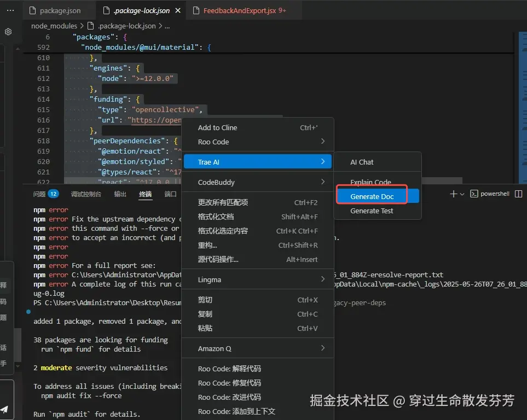
Task: Click the send arrow icon at bottom left
Action: pyautogui.click(x=4, y=409)
